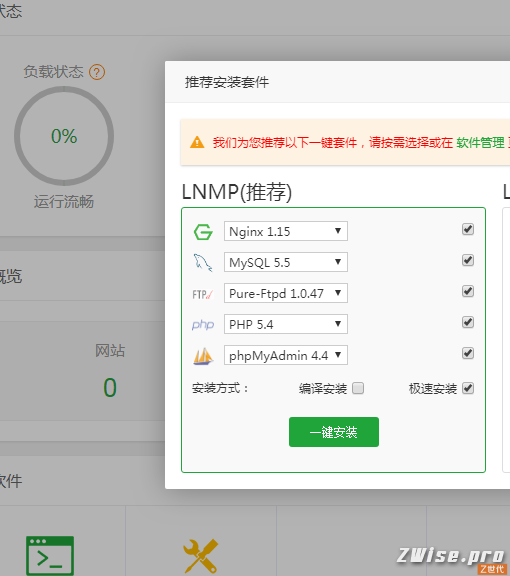The height and width of the screenshot is (576, 510).
Task: Click the 安装方式 label
Action: tap(220, 388)
